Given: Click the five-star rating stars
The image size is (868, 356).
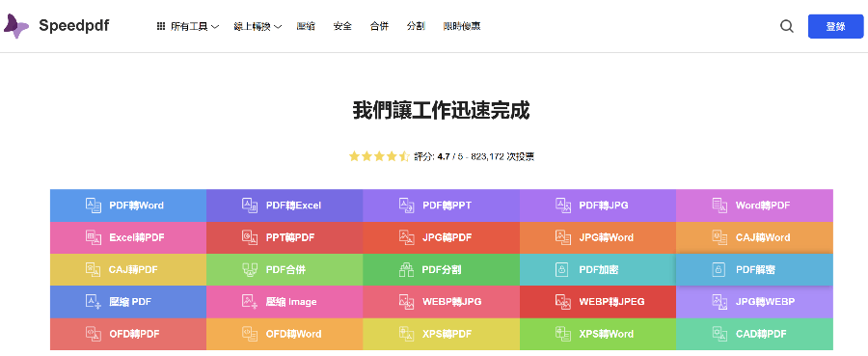Looking at the screenshot, I should tap(379, 156).
